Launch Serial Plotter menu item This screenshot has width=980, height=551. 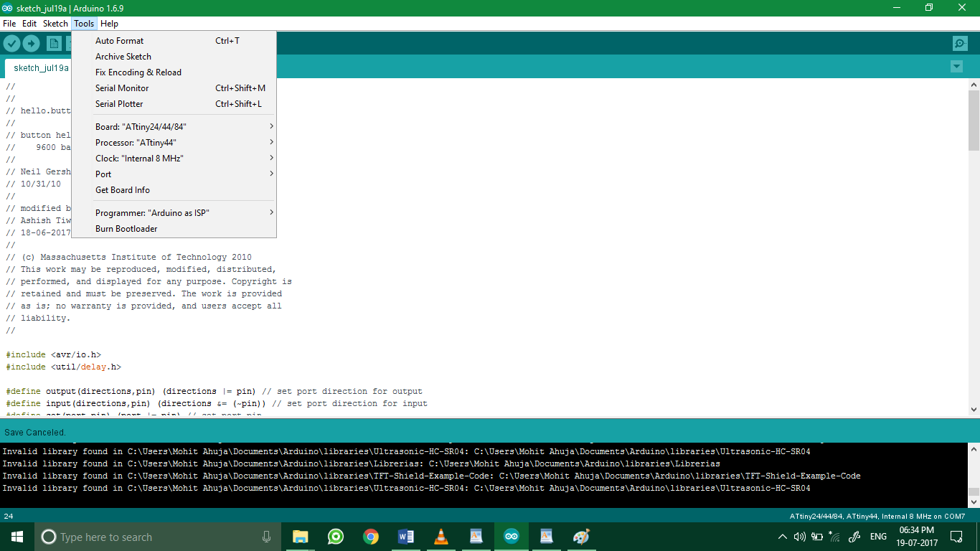pyautogui.click(x=174, y=104)
